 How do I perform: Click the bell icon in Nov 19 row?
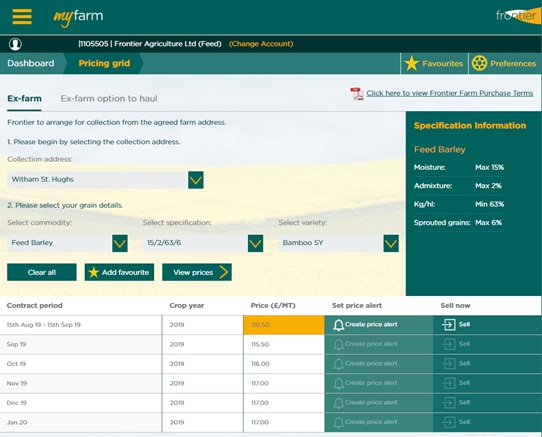click(x=338, y=383)
